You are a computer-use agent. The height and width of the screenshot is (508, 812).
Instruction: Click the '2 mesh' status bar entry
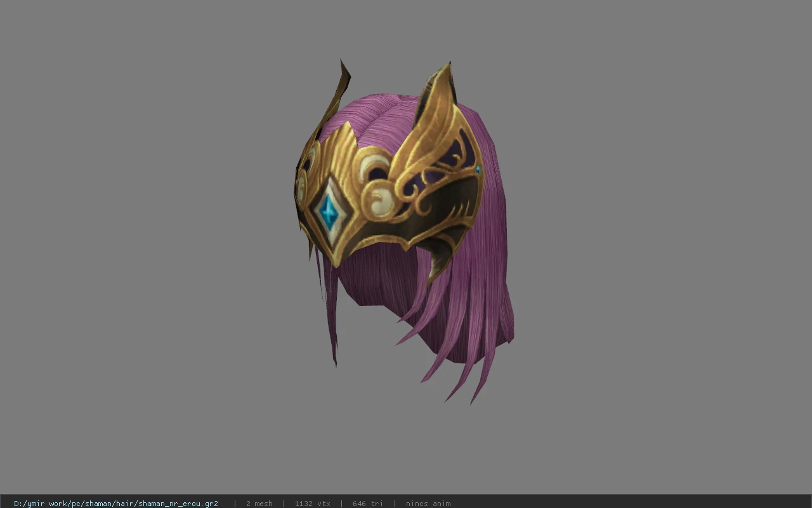pyautogui.click(x=259, y=504)
